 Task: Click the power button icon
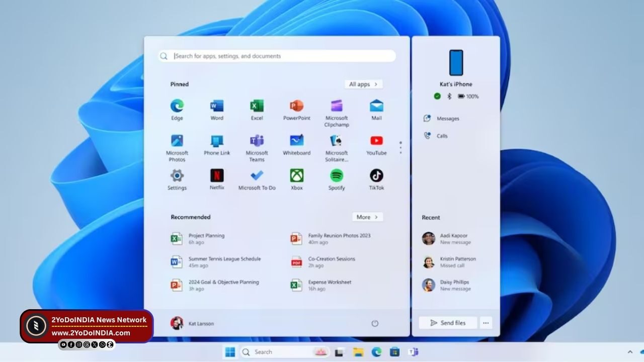click(x=375, y=323)
